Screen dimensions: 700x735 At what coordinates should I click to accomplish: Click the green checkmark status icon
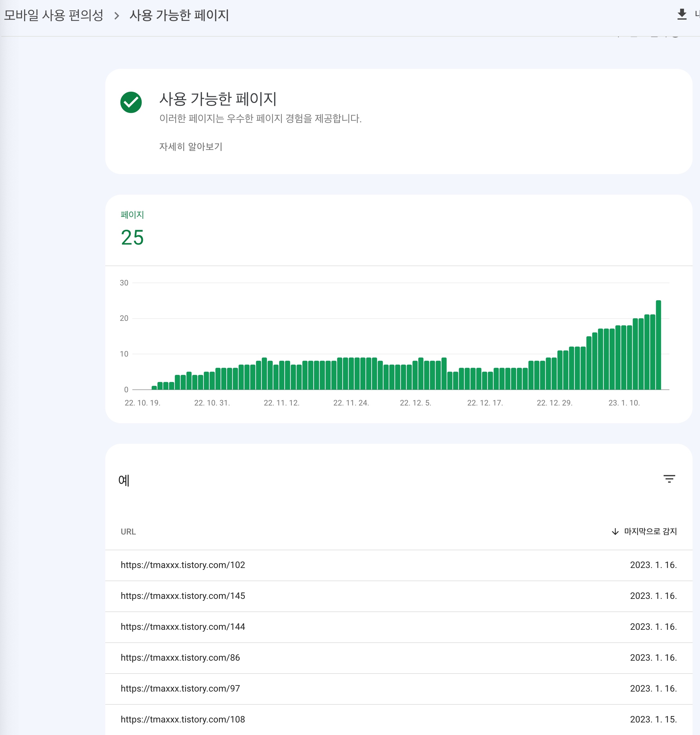[x=131, y=102]
